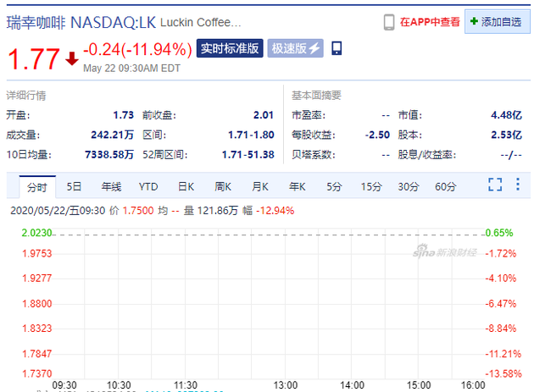Click the 09:30 time axis label

[x=64, y=385]
